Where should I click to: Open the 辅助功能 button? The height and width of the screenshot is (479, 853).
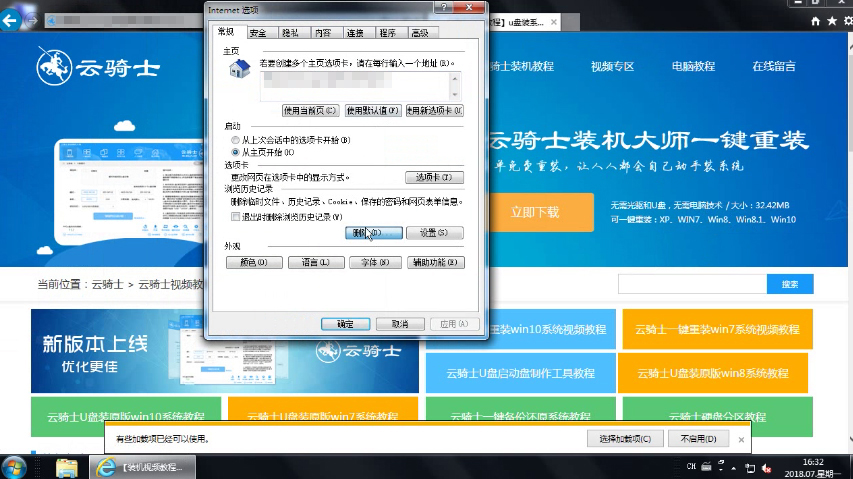[x=436, y=263]
